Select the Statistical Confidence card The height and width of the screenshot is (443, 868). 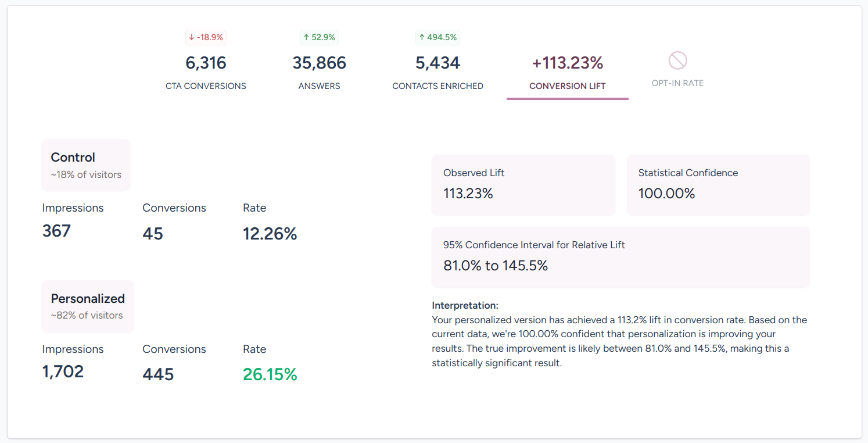[x=718, y=185]
